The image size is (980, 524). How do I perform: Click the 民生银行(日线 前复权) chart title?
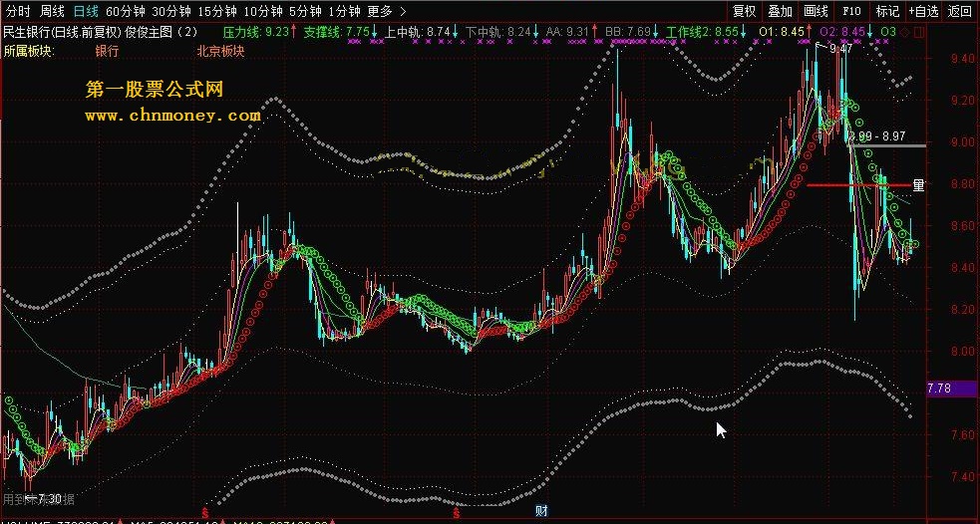[63, 31]
